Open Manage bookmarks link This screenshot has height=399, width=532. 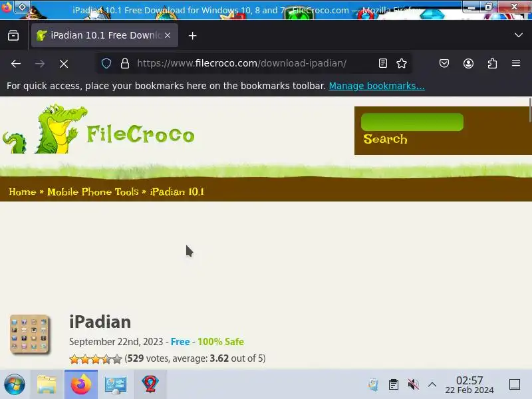point(376,86)
